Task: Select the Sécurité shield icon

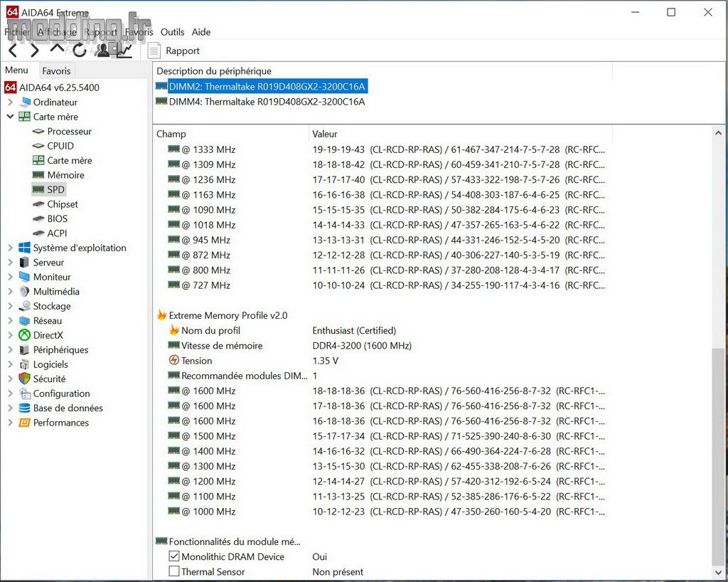Action: 24,379
